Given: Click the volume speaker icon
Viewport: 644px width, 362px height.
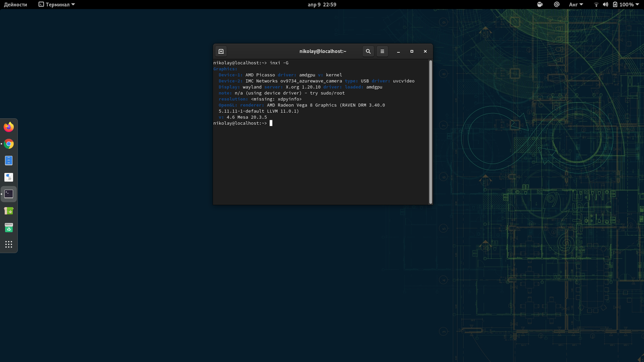Looking at the screenshot, I should [606, 5].
